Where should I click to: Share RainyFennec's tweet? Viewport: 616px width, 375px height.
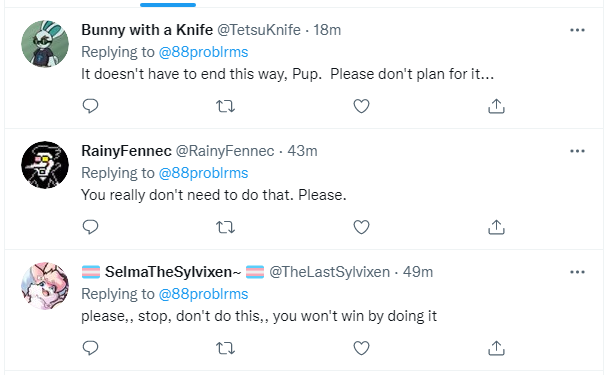click(x=496, y=227)
